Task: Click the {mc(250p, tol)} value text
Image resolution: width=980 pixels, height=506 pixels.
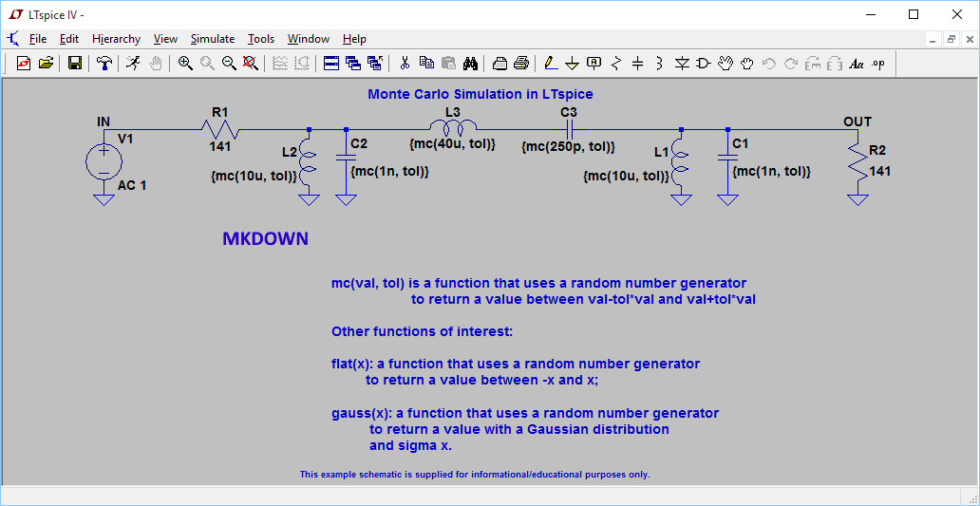Action: [569, 147]
